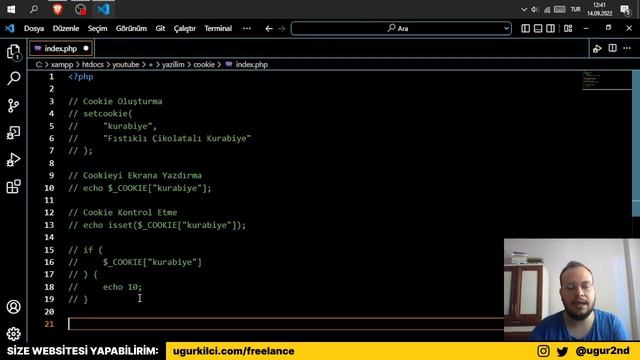Expand the command center dropdown arrow
Viewport: 640px width, 360px height.
507,29
